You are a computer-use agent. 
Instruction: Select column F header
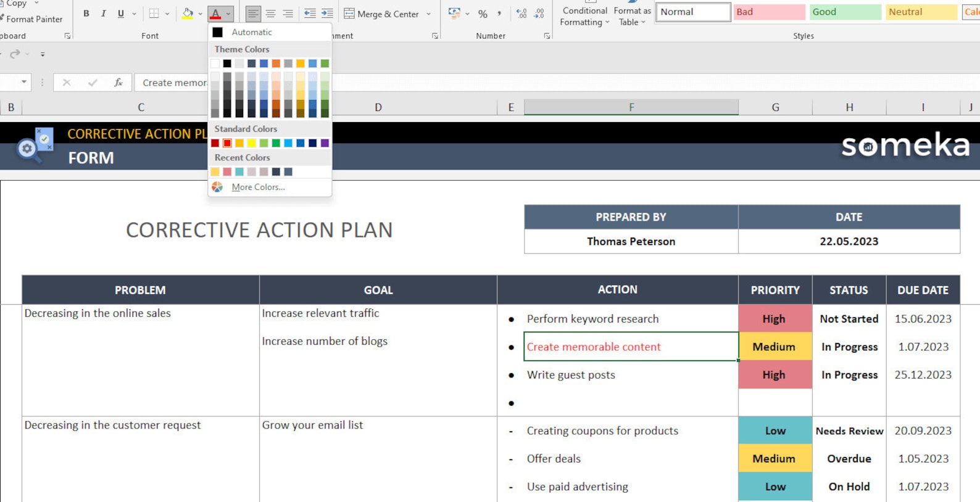[631, 107]
